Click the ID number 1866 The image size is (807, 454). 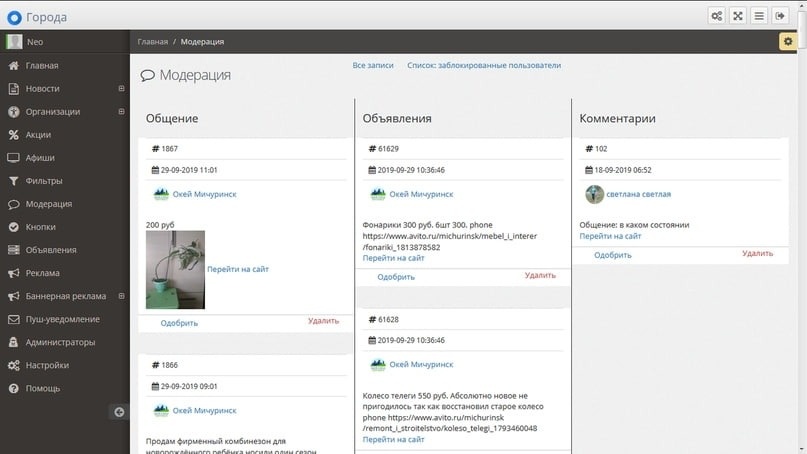tap(169, 365)
